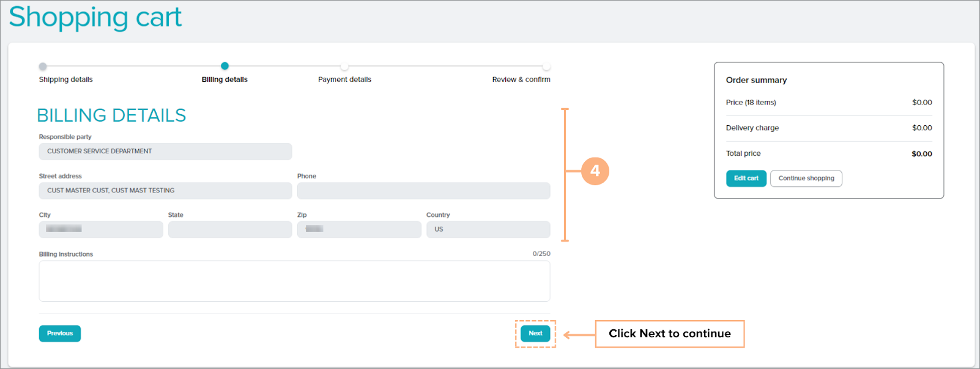Select the Shipping details step circle
The width and height of the screenshot is (980, 369).
43,67
